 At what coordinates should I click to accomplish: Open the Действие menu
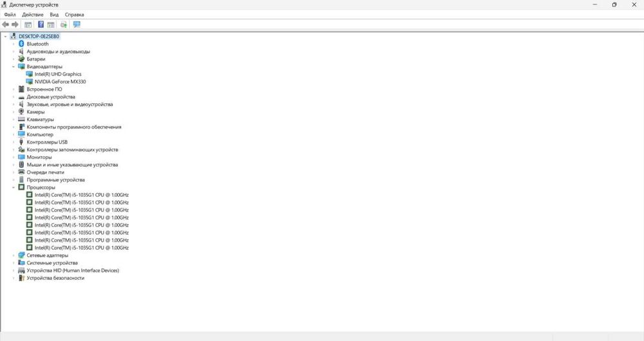coord(32,14)
